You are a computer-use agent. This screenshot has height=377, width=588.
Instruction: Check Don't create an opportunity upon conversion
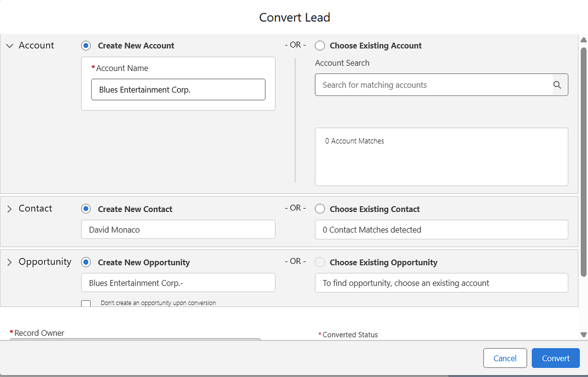click(x=86, y=304)
